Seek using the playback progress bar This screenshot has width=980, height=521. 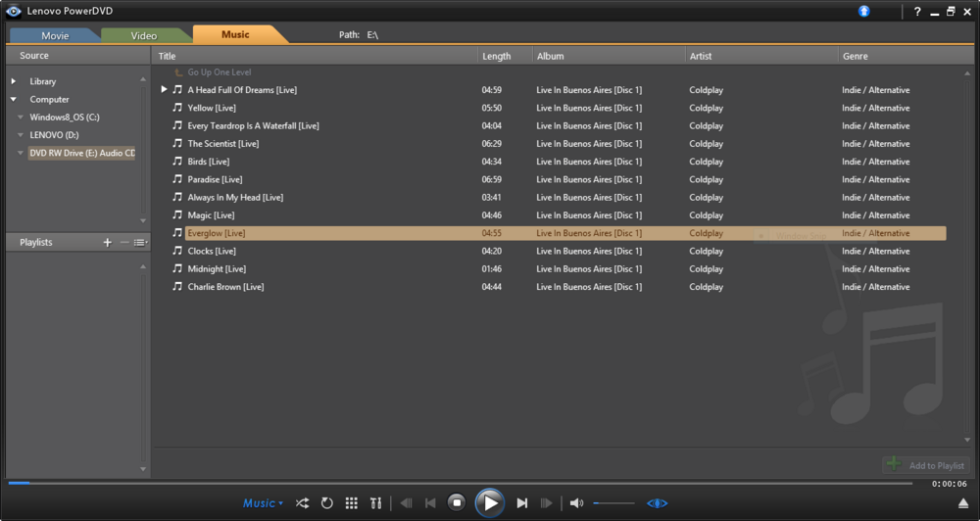460,483
